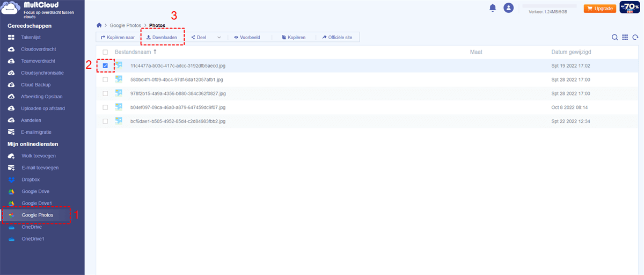
Task: Click the home icon in breadcrumb
Action: (99, 25)
